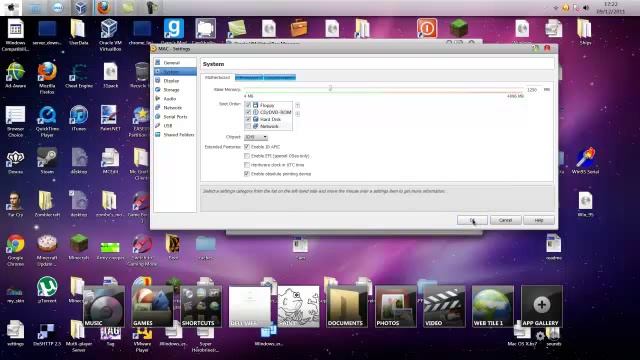Toggle Enable EFI (special OSes only) checkbox
The width and height of the screenshot is (640, 360).
(x=247, y=156)
